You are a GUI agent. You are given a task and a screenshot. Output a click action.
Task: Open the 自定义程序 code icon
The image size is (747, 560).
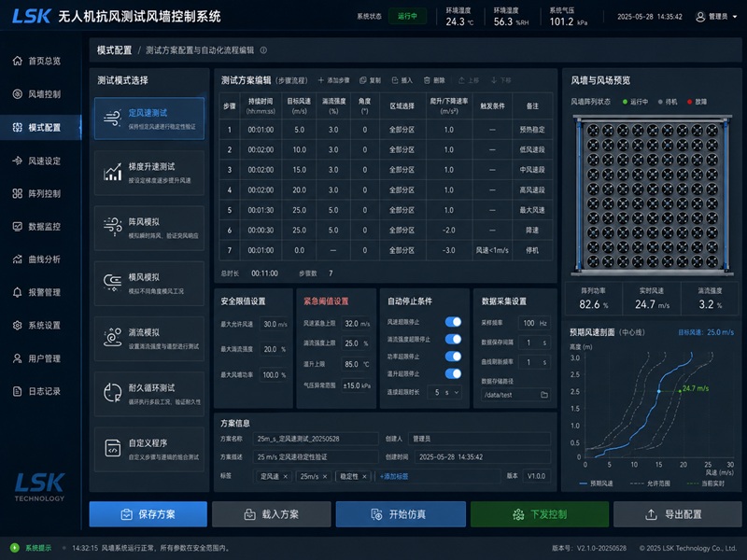click(112, 449)
